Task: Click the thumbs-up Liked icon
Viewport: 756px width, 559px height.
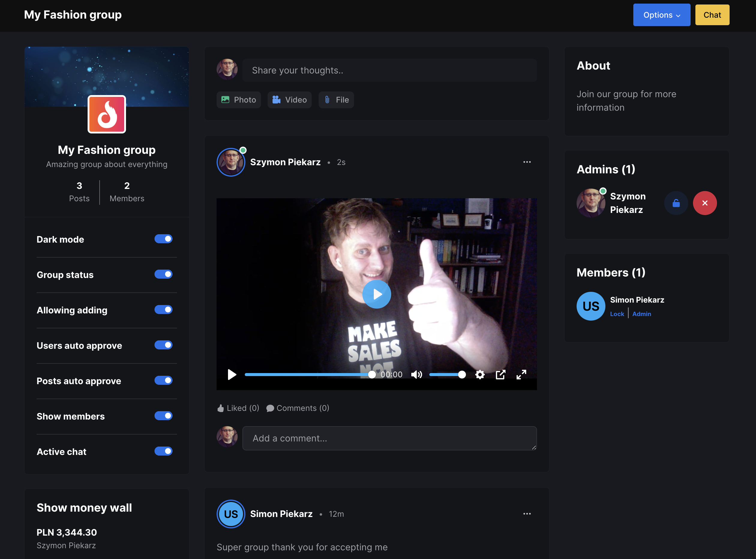Action: pyautogui.click(x=220, y=408)
